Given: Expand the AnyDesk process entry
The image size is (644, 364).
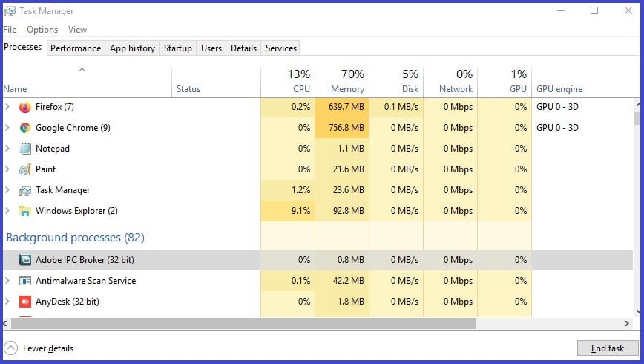Looking at the screenshot, I should tap(7, 302).
